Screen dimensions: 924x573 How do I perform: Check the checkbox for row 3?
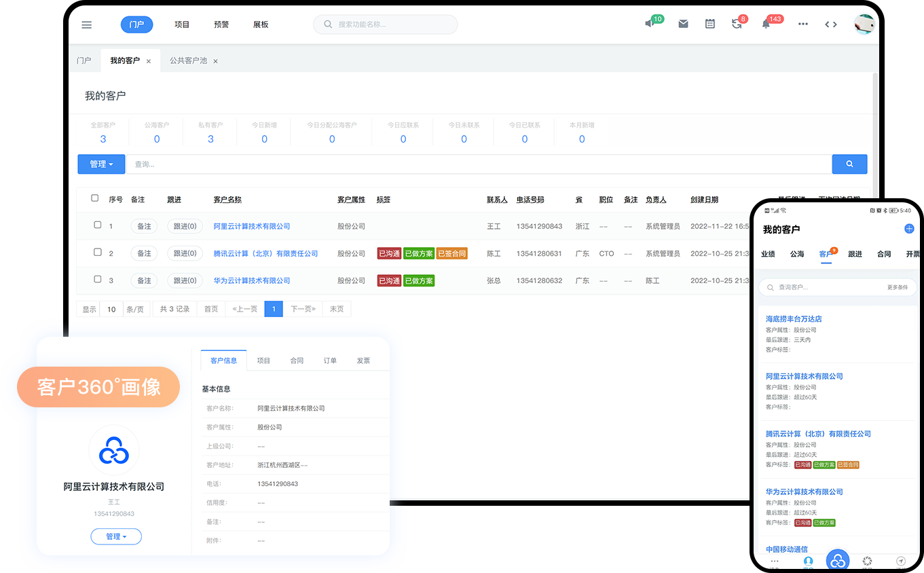coord(97,279)
